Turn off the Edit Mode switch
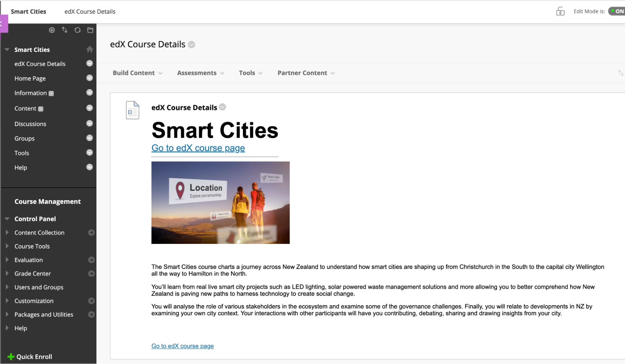 [x=617, y=11]
